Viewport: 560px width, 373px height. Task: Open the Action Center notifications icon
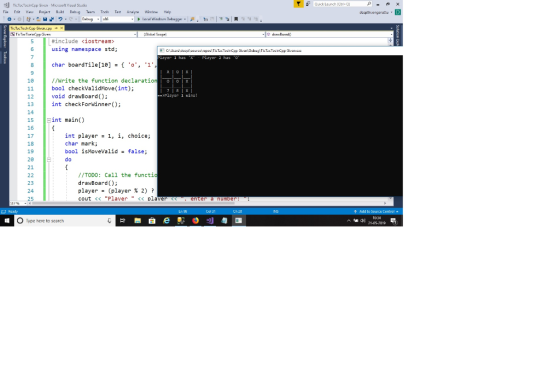point(394,221)
